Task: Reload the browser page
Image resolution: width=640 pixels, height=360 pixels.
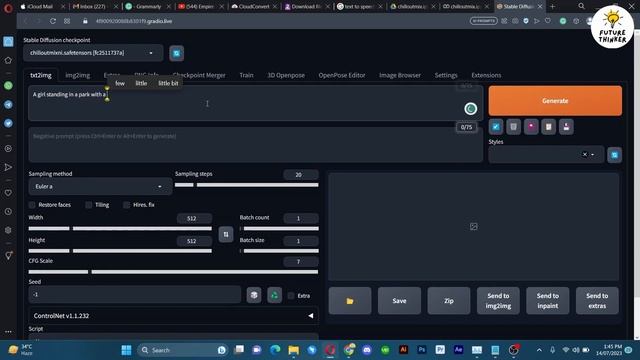Action: (53, 21)
